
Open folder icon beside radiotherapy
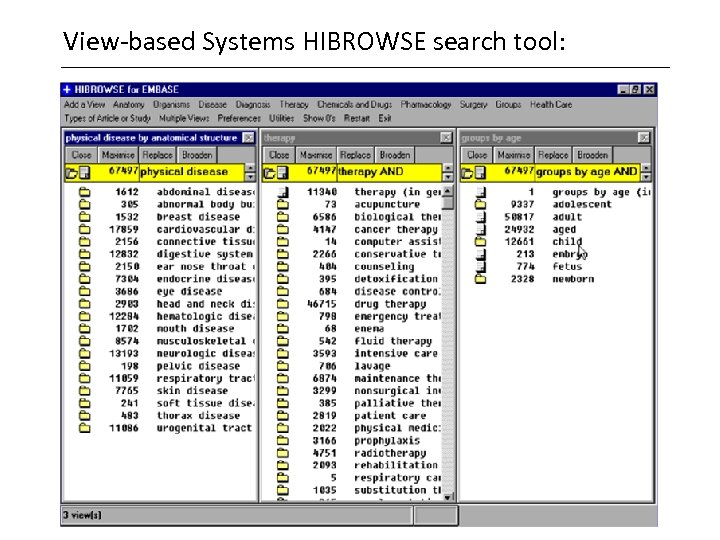point(283,453)
